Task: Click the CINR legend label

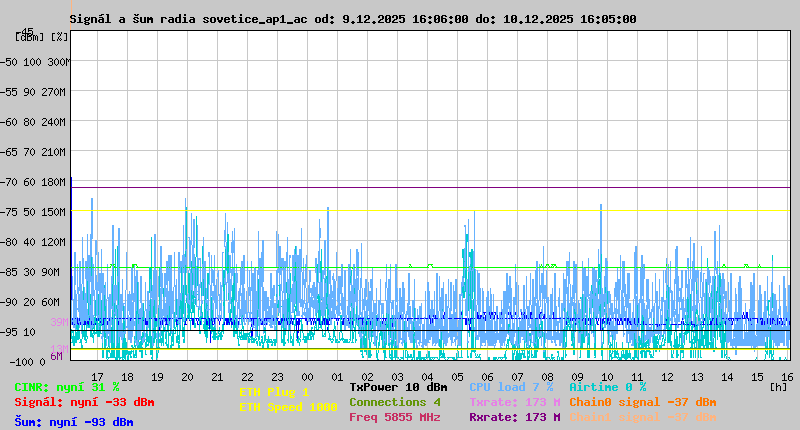Action: tap(66, 387)
